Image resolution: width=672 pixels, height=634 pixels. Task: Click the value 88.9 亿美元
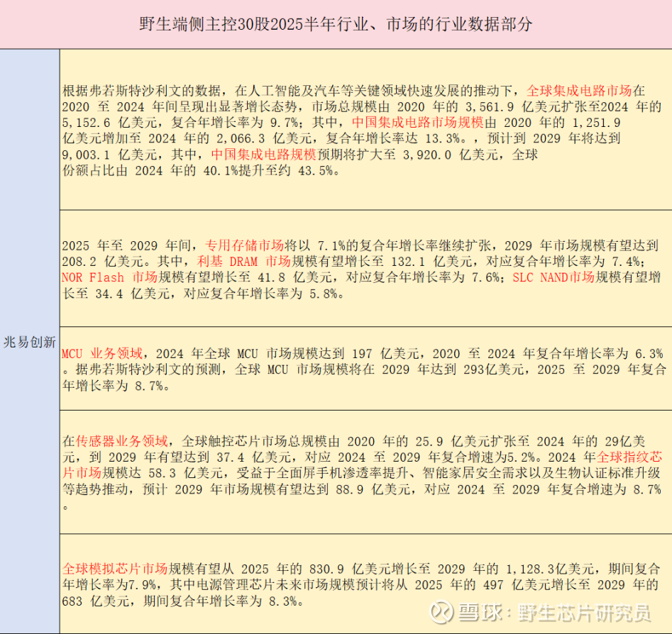(373, 489)
